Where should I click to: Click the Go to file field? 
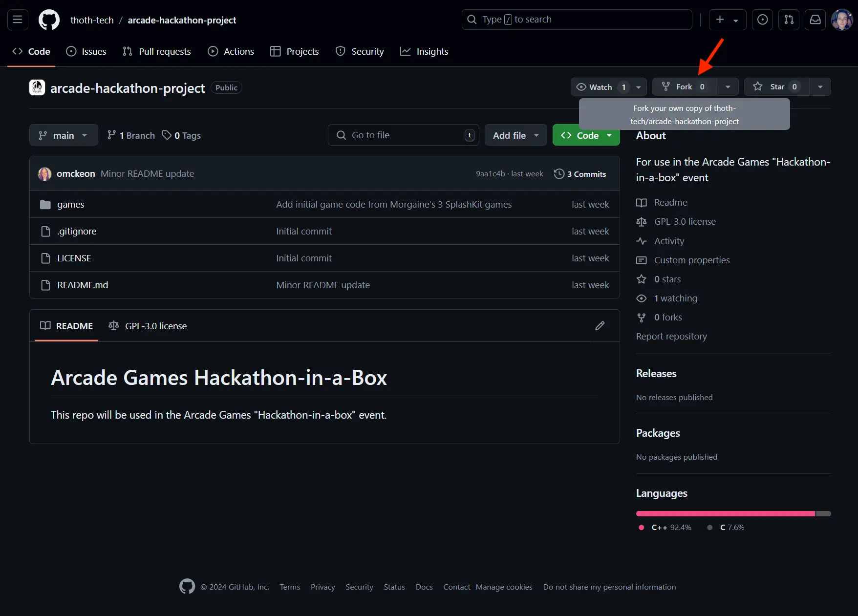pos(403,135)
